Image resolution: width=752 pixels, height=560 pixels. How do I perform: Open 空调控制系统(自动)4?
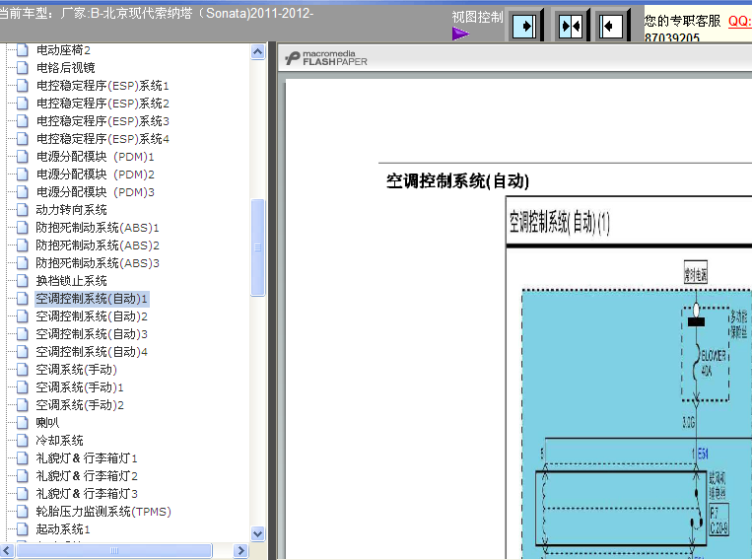coord(92,352)
